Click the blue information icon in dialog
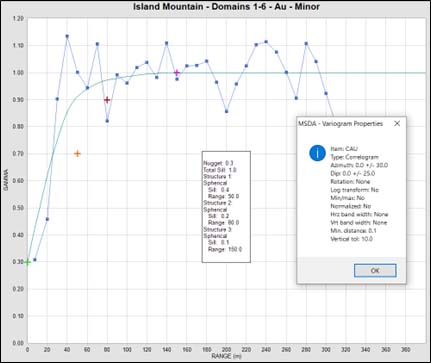Screen dimensions: 431x363 click(x=317, y=153)
